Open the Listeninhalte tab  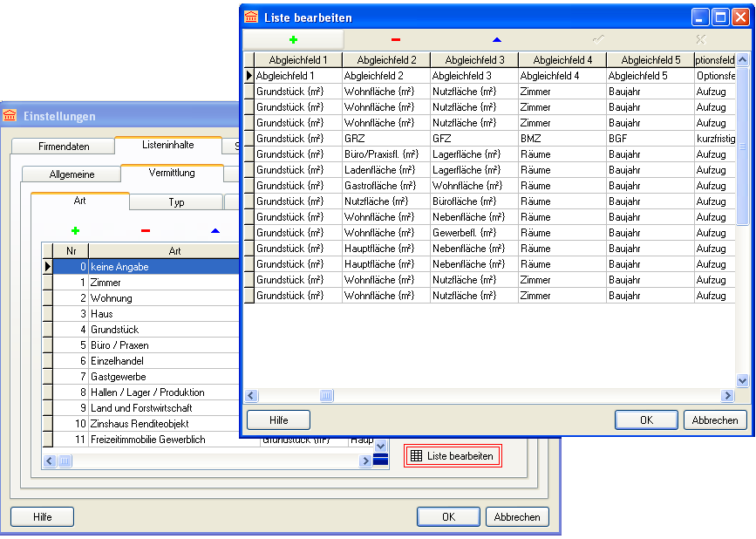167,145
